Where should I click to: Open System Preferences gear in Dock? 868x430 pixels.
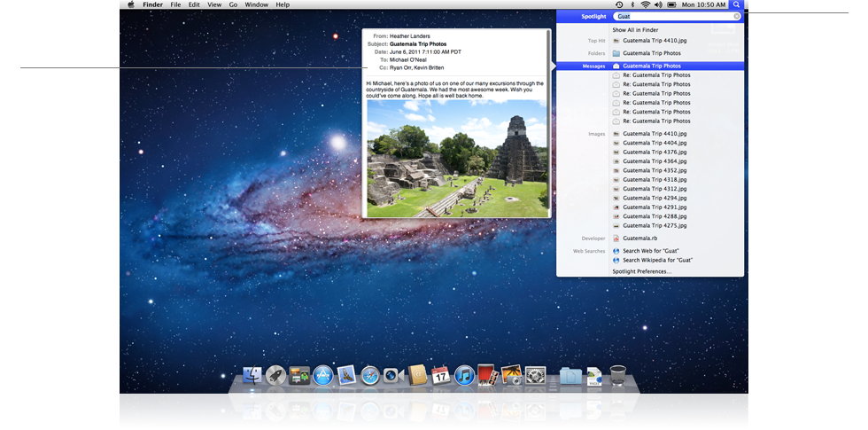[535, 376]
